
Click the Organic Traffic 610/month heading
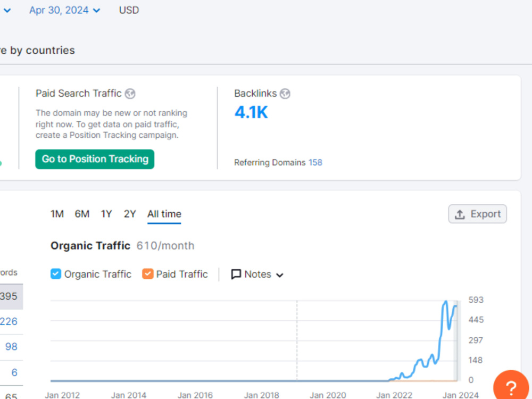point(122,246)
